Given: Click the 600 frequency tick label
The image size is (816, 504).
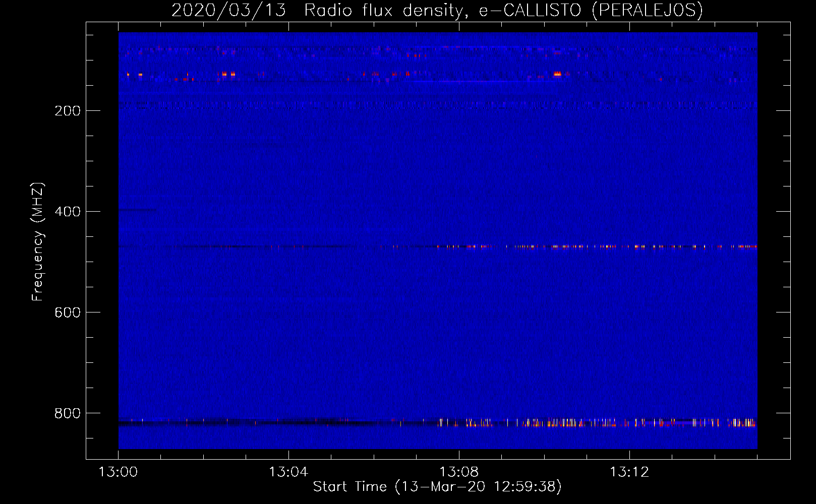Looking at the screenshot, I should point(68,312).
